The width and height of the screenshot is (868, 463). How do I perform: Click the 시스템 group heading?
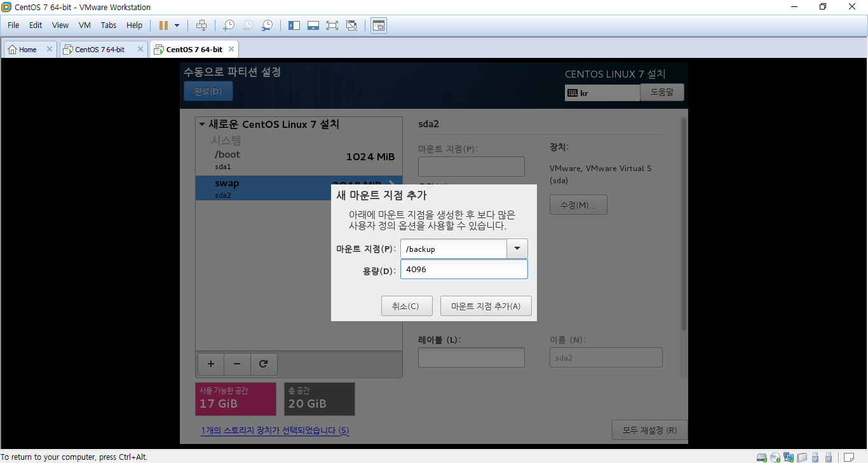coord(226,141)
